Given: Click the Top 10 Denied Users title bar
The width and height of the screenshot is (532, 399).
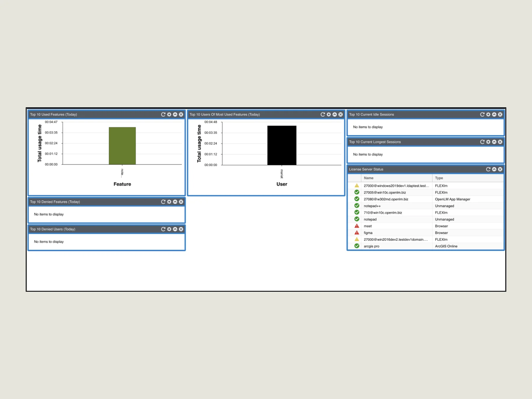Looking at the screenshot, I should (x=107, y=229).
